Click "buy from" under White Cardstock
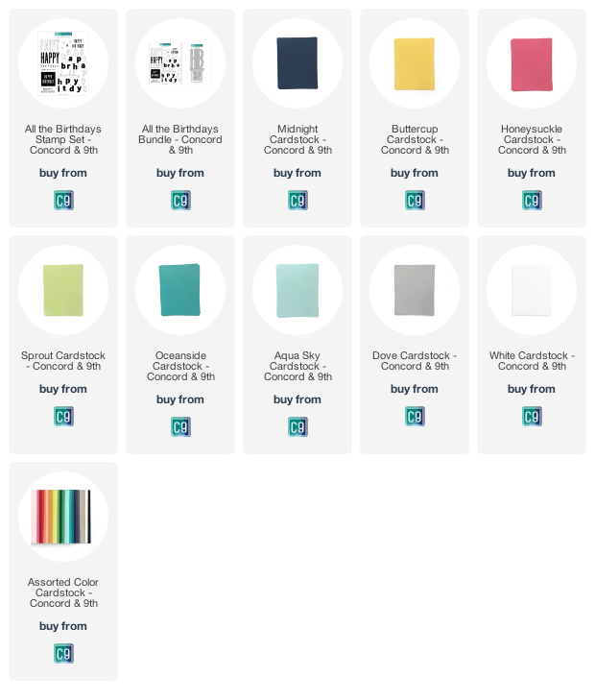This screenshot has width=595, height=700. click(x=532, y=389)
